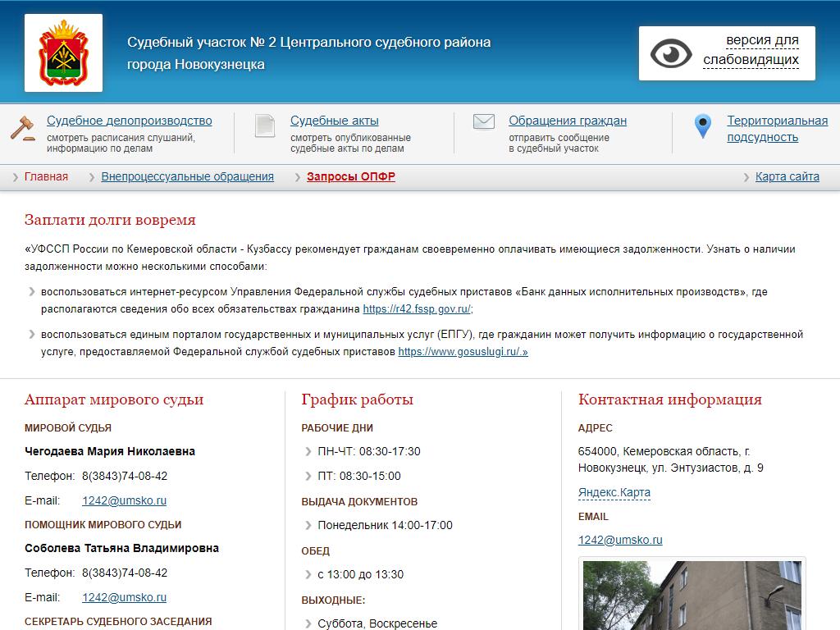The height and width of the screenshot is (630, 840).
Task: Select the Запросы ОПФР menu item
Action: tap(350, 176)
